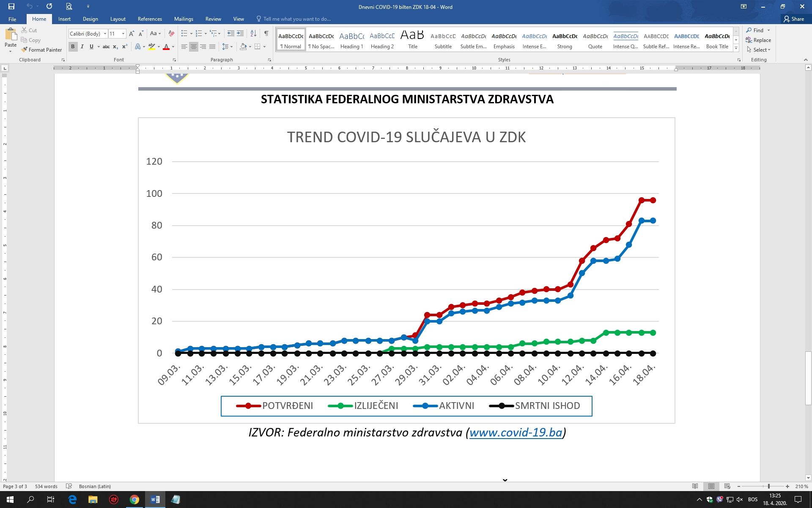Enable center paragraph alignment
This screenshot has height=508, width=812.
tap(194, 47)
